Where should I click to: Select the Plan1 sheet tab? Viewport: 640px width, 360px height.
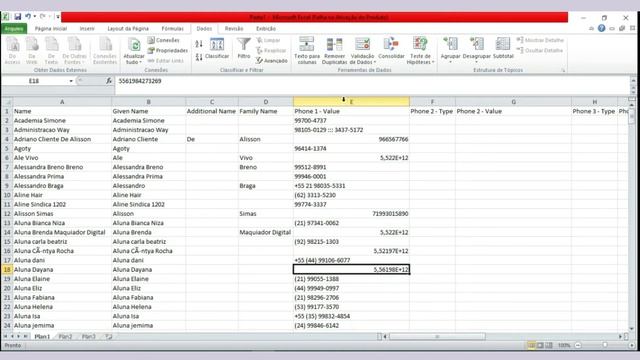click(x=42, y=337)
